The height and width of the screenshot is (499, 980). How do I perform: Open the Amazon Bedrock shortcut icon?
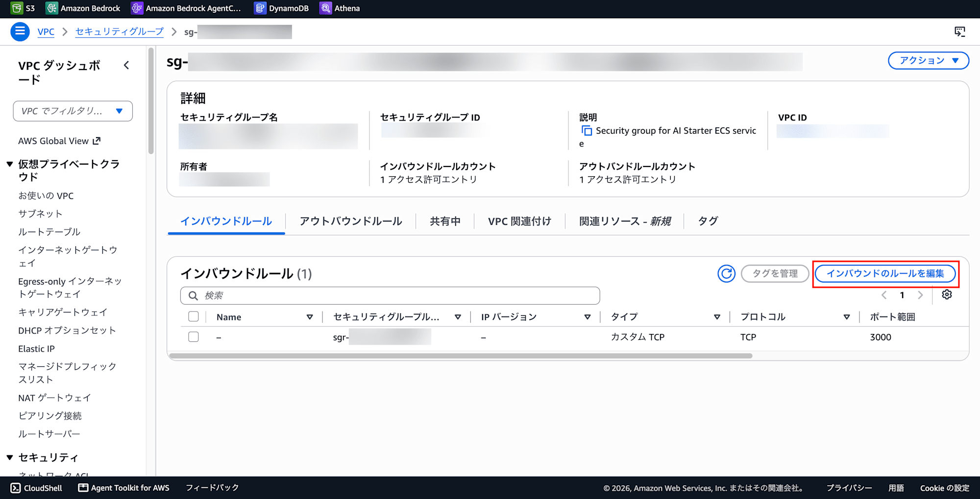[51, 8]
